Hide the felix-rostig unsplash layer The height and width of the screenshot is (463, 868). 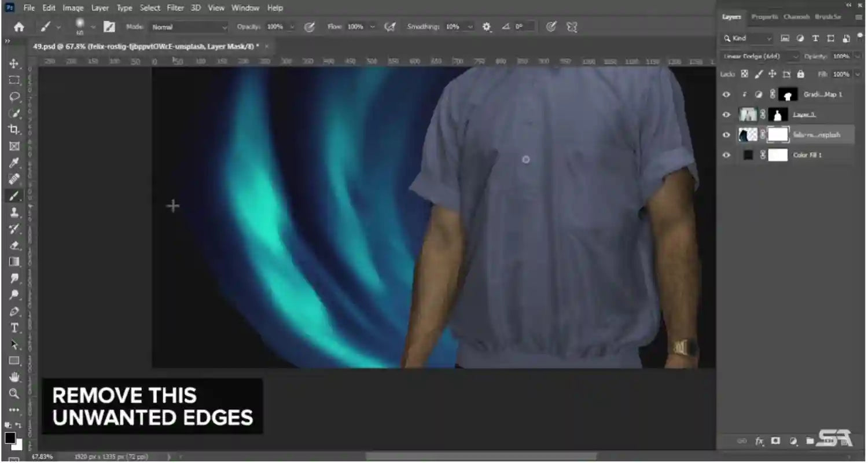(x=727, y=135)
